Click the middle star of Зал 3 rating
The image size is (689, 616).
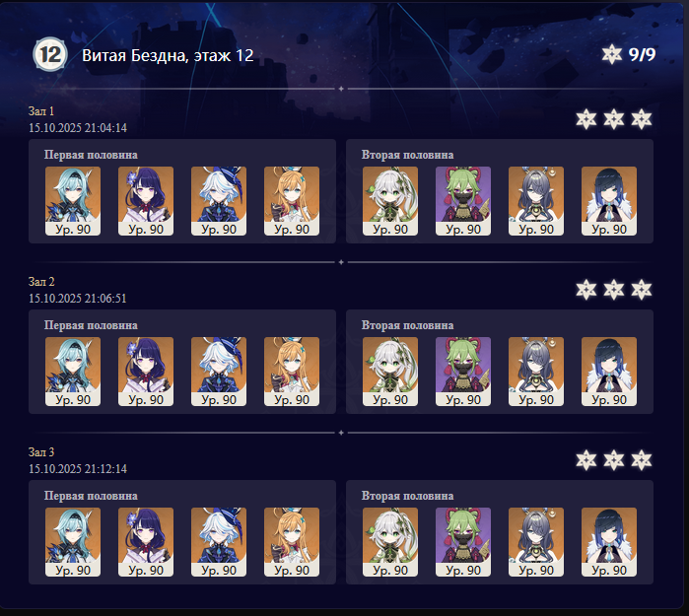(614, 460)
